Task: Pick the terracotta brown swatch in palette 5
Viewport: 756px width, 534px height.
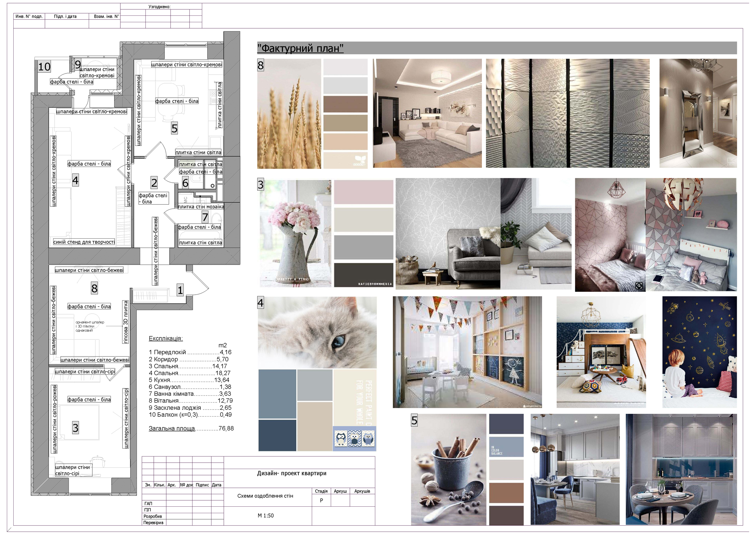Action: coord(506,493)
